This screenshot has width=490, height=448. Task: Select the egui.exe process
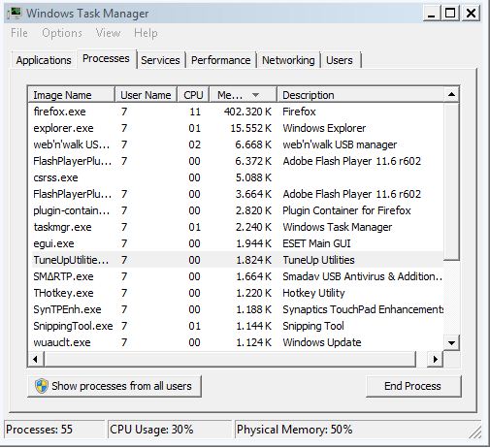236,243
